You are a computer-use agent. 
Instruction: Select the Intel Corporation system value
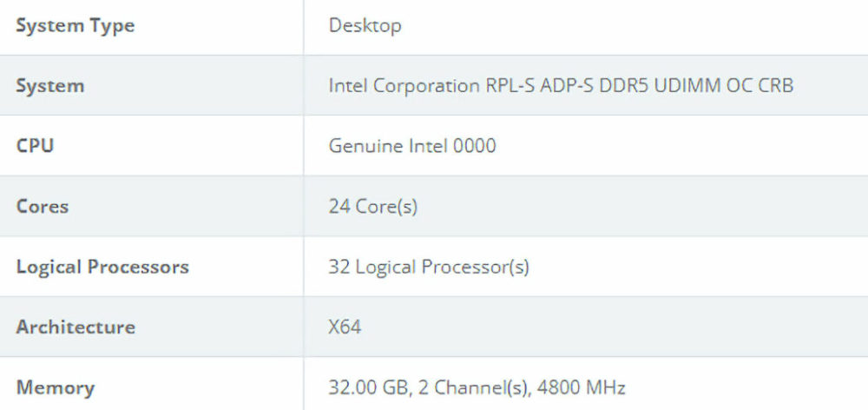560,86
